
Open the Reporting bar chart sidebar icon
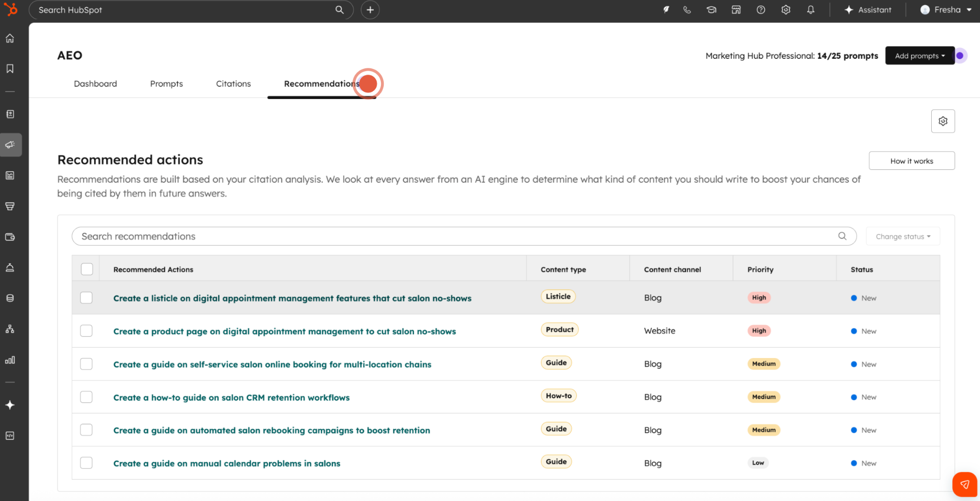point(10,360)
